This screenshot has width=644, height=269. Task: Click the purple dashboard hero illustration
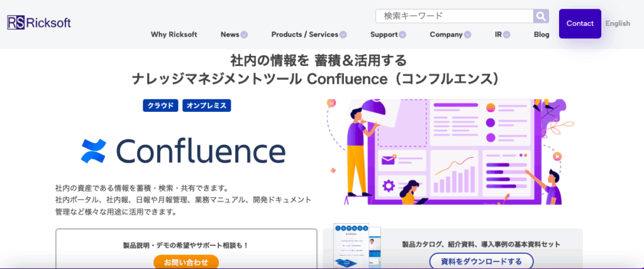(450, 151)
